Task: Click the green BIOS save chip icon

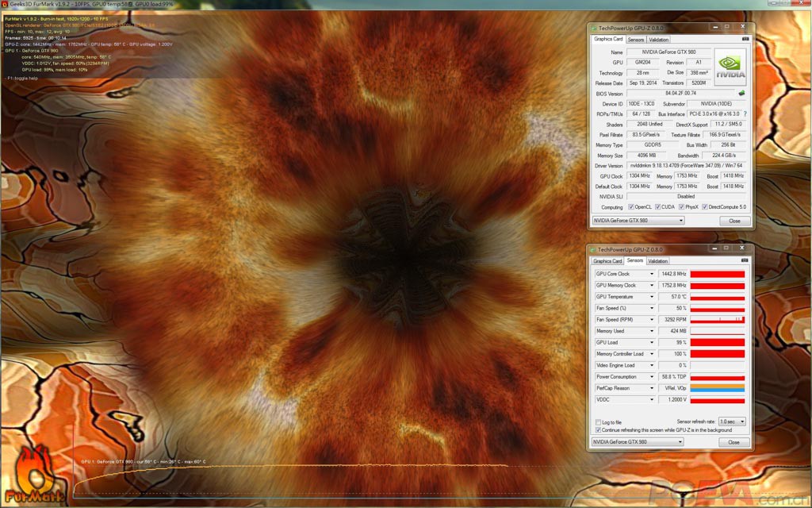Action: click(x=741, y=94)
